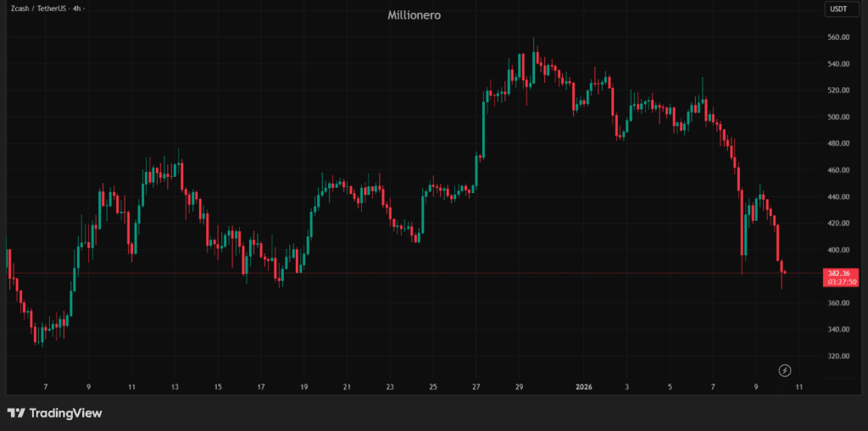Click the 2026 year marker on time axis
Viewport: 868px width, 431px height.
pyautogui.click(x=583, y=387)
